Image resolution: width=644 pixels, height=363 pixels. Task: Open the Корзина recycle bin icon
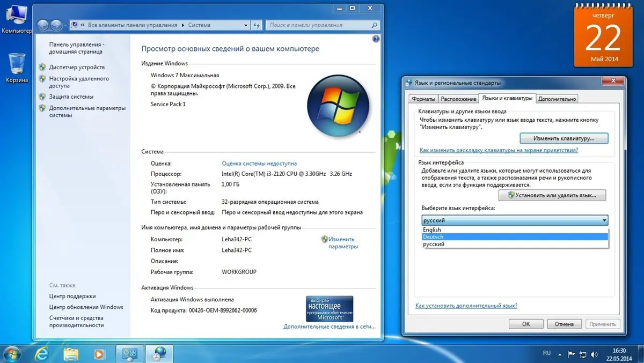pos(17,67)
